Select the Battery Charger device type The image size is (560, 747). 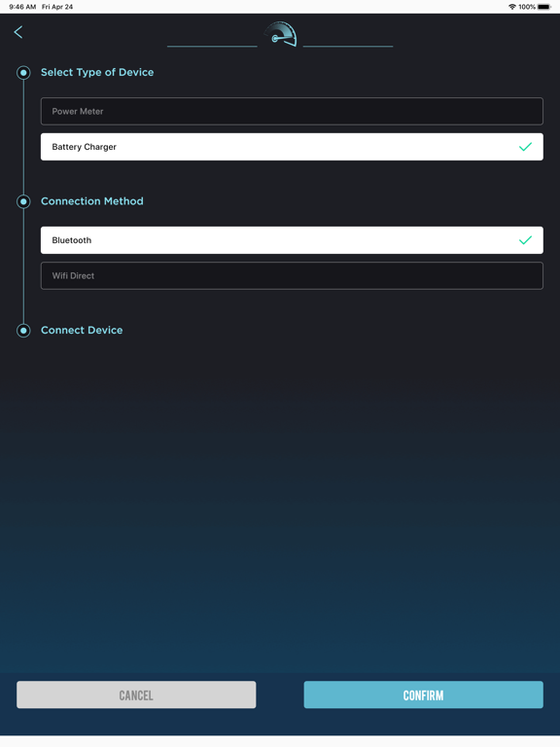tap(292, 147)
